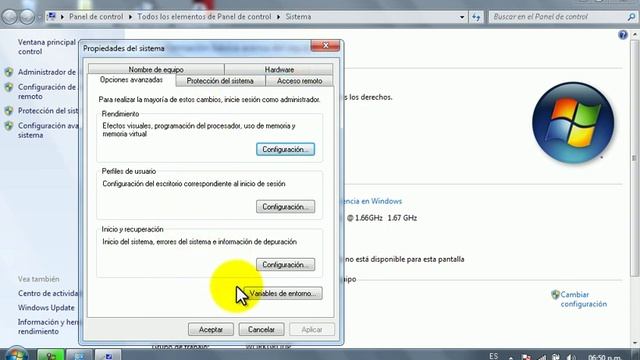Click the Action Center flag tray icon

(527, 358)
